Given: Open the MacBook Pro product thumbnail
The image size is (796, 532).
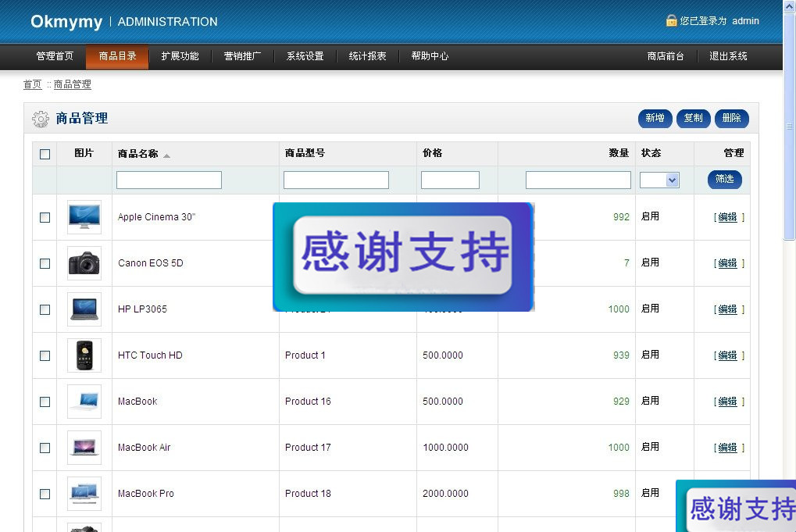Looking at the screenshot, I should click(84, 494).
